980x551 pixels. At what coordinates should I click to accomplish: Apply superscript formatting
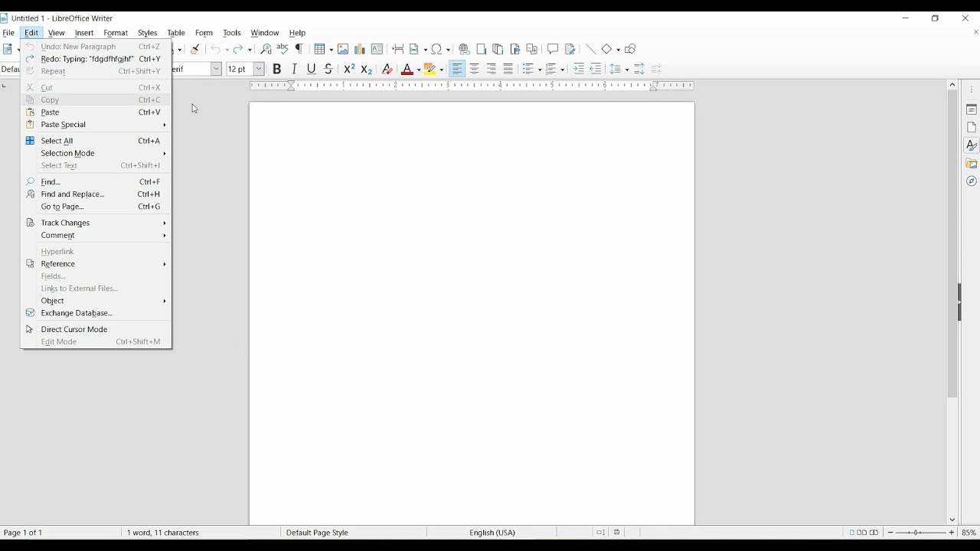(349, 69)
